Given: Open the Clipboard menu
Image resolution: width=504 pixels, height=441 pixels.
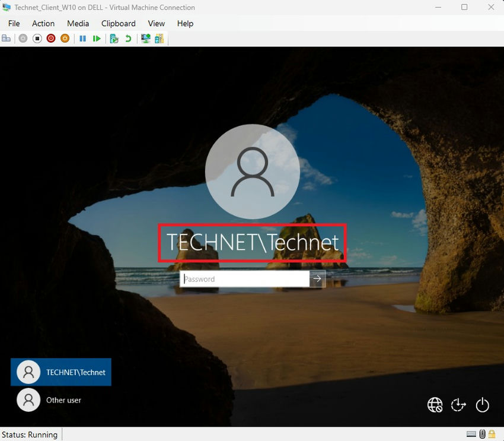Looking at the screenshot, I should click(118, 23).
